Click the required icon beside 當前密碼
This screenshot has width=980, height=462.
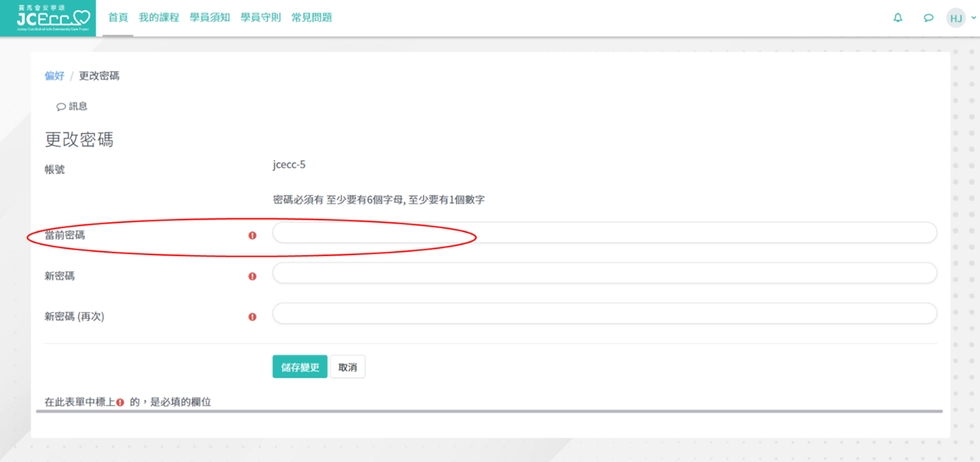(252, 236)
